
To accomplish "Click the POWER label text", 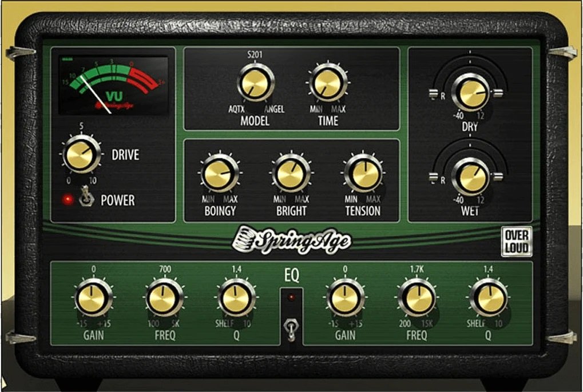I will pyautogui.click(x=117, y=200).
